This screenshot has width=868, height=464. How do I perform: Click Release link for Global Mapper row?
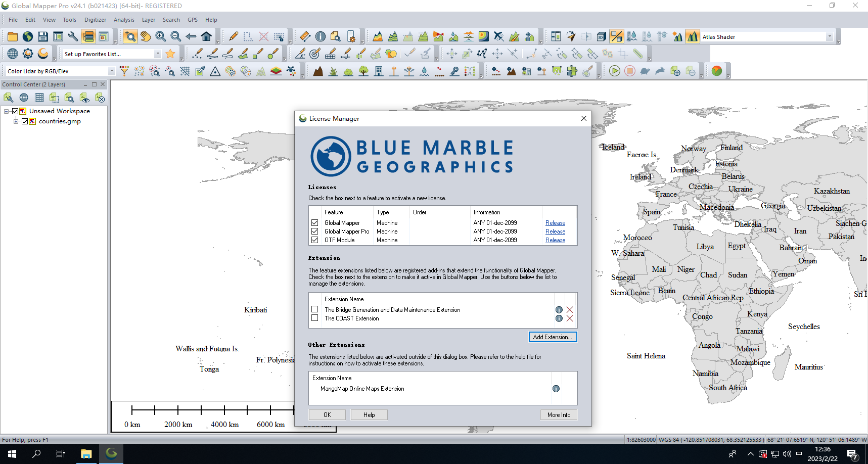click(555, 223)
